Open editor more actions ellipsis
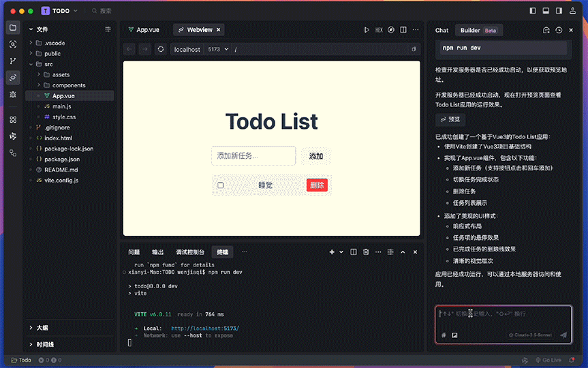588x368 pixels. [416, 30]
